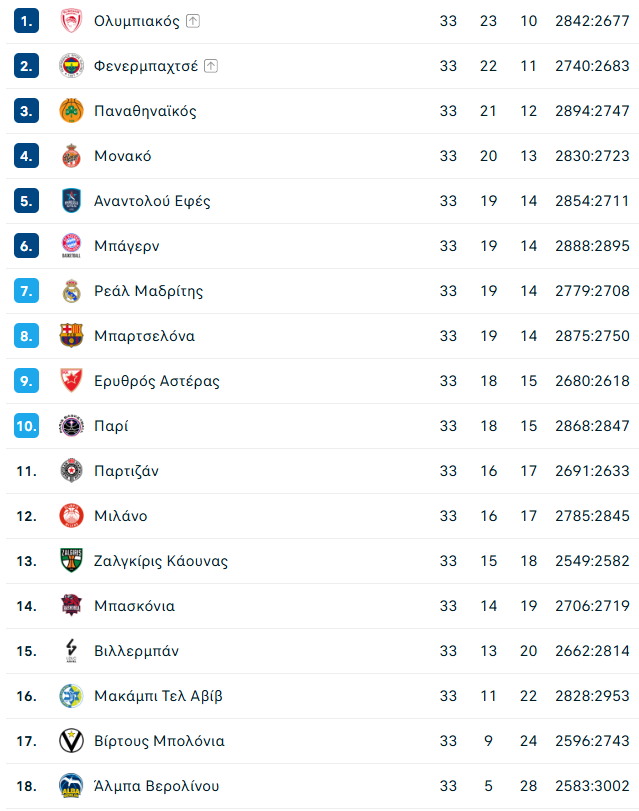639x811 pixels.
Task: Open the Μονακό team link
Action: [x=123, y=156]
